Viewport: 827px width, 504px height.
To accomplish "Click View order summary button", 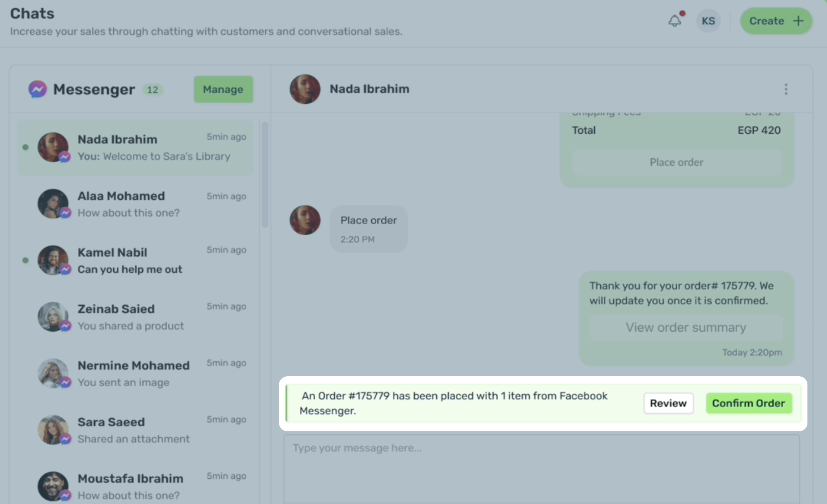I will 686,327.
